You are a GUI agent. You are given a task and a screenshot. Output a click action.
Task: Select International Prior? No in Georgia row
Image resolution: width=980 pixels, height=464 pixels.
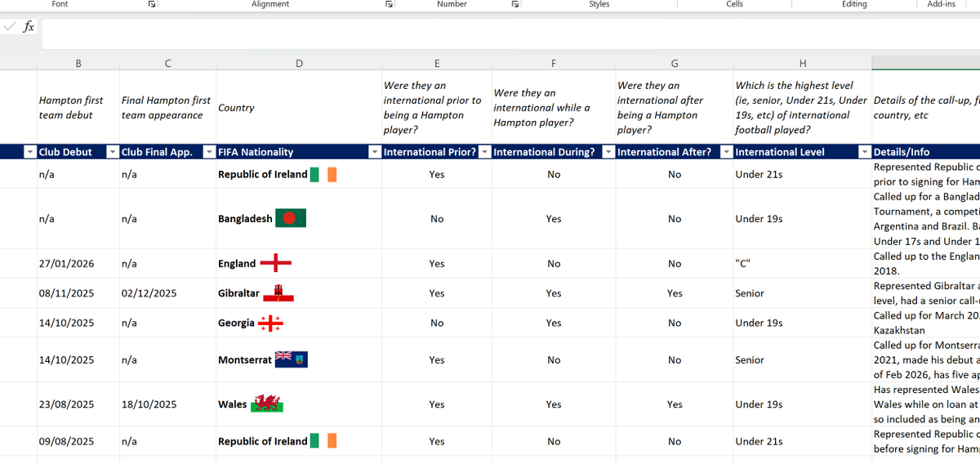pyautogui.click(x=437, y=323)
